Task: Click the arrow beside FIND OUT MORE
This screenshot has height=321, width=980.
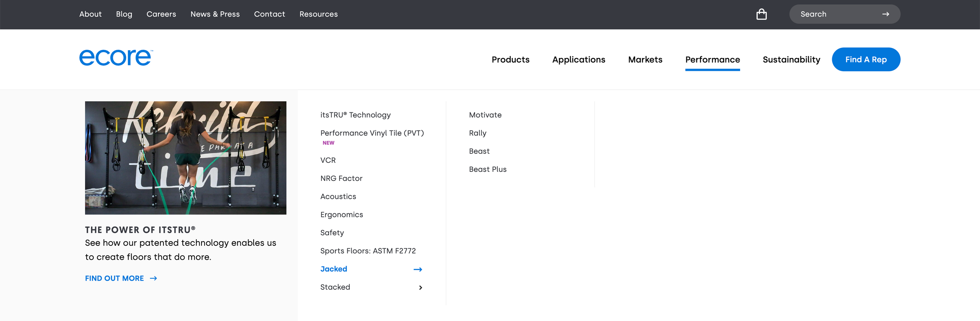Action: (153, 278)
